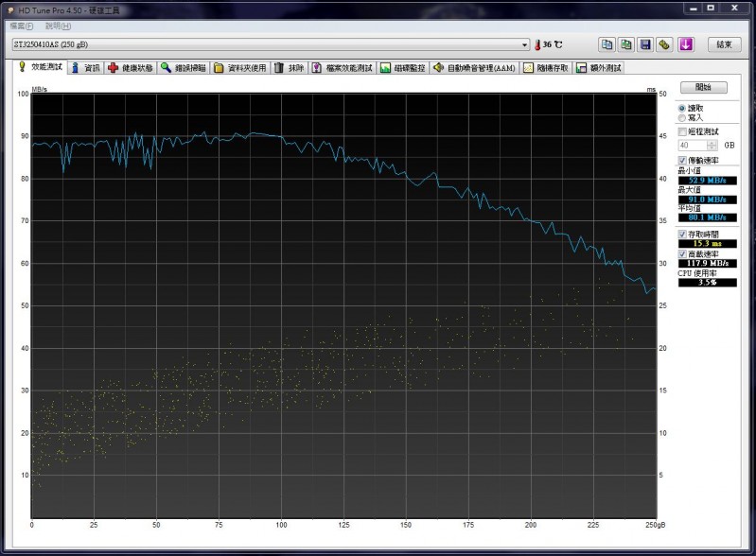This screenshot has height=556, width=756.
Task: Expand the ST3250410AS drive selection dropdown
Action: pyautogui.click(x=524, y=44)
